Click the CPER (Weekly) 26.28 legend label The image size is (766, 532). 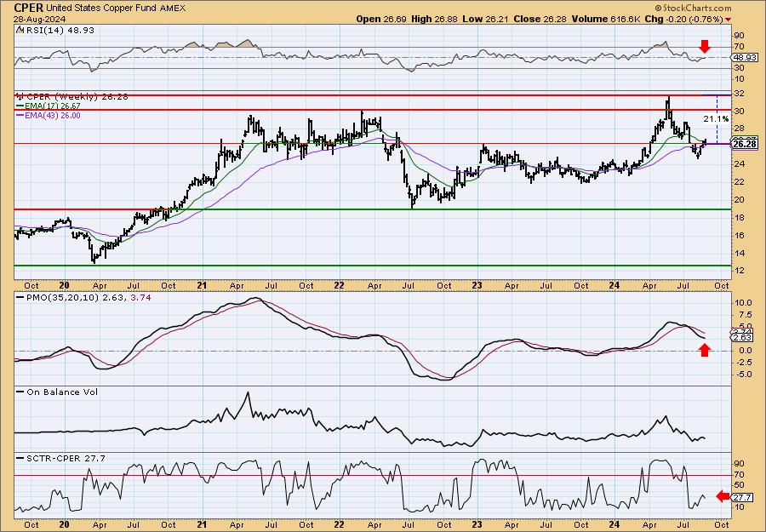[77, 97]
